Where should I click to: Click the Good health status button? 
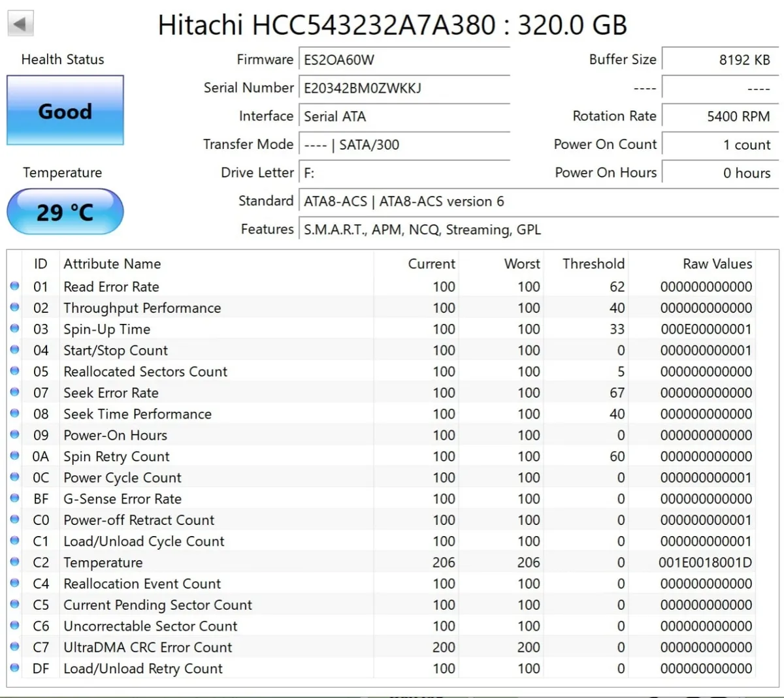65,110
